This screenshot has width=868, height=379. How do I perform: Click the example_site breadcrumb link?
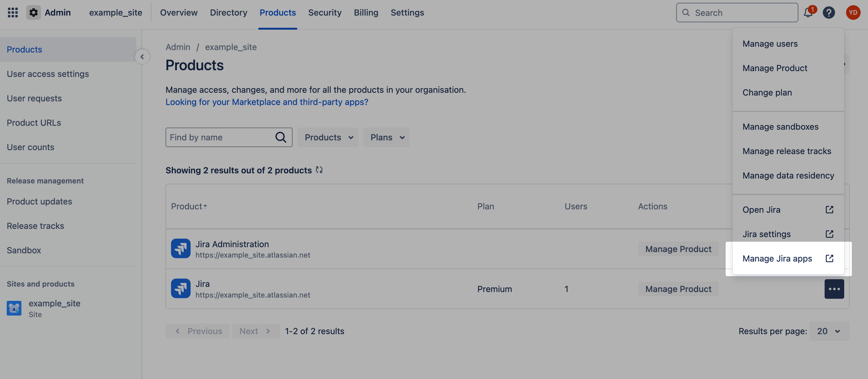click(x=231, y=47)
